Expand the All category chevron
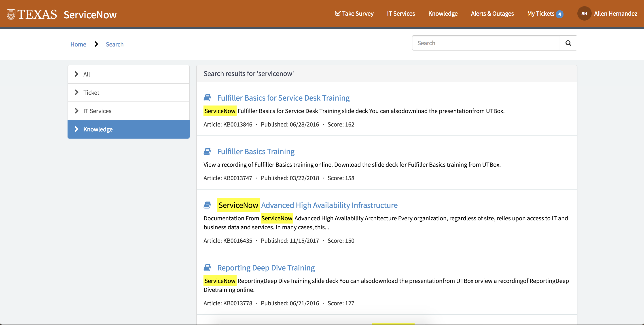Image resolution: width=644 pixels, height=325 pixels. tap(76, 74)
